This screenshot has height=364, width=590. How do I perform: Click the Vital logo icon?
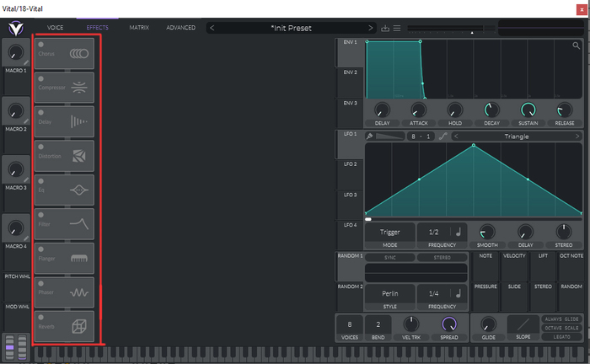pos(15,28)
